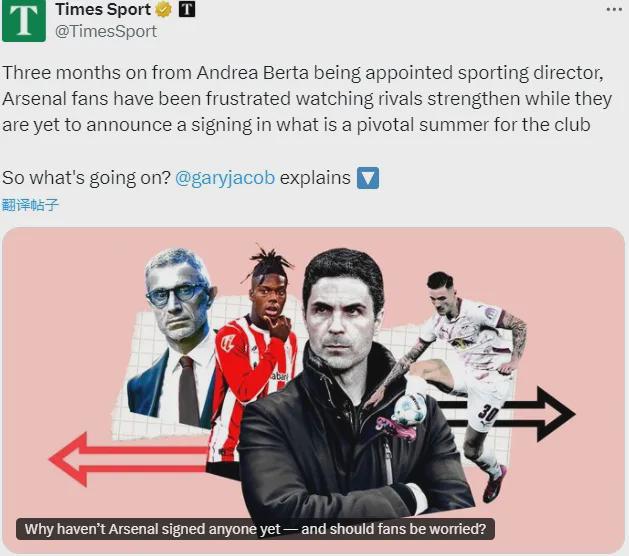Viewport: 629px width, 556px height.
Task: Open the three-dot more options menu
Action: 614,9
